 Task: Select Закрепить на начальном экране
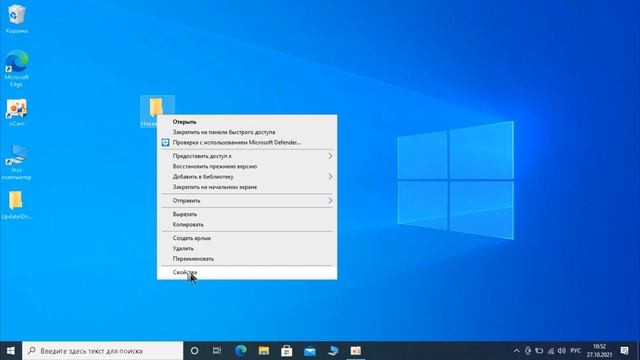[x=247, y=187]
